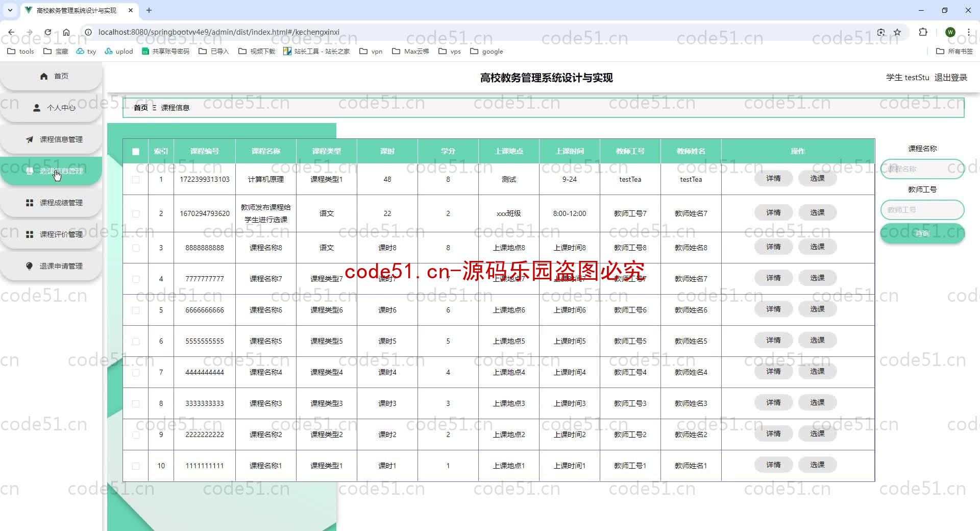This screenshot has width=980, height=531.
Task: Click the xxx班级 location cell
Action: [x=509, y=214]
